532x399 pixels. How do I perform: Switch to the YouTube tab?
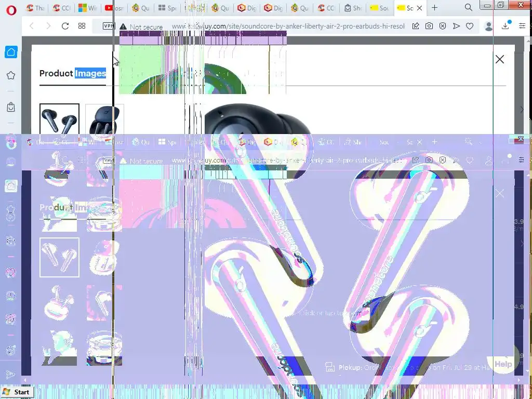point(114,8)
